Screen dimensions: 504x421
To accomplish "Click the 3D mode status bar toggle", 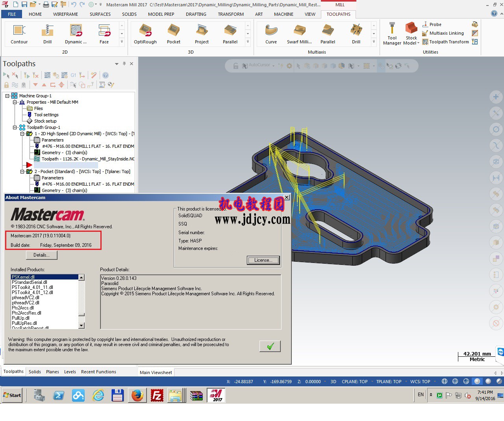I will (x=333, y=382).
